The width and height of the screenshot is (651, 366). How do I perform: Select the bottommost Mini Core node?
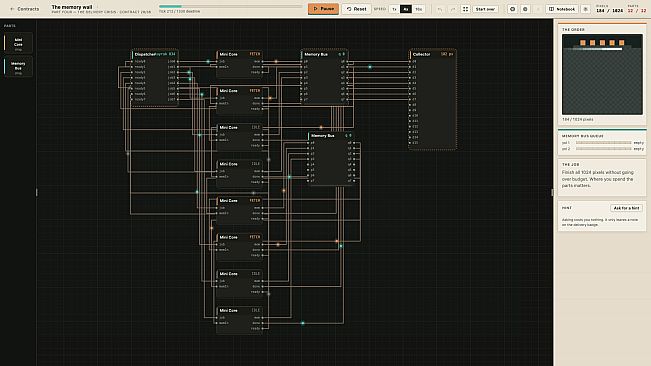(240, 320)
